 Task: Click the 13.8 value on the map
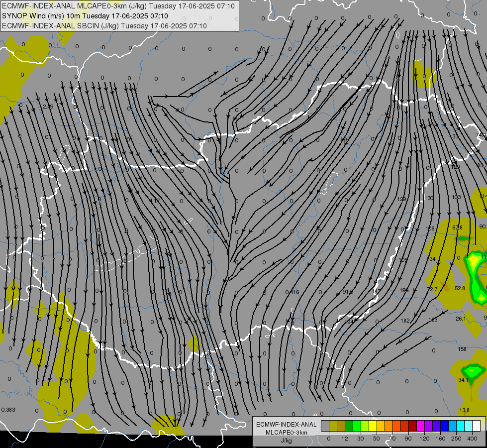464,410
